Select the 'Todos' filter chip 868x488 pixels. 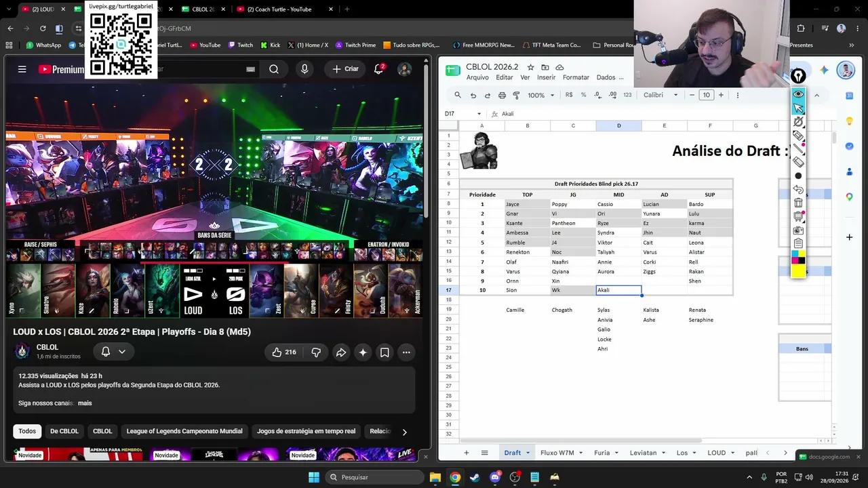[27, 431]
